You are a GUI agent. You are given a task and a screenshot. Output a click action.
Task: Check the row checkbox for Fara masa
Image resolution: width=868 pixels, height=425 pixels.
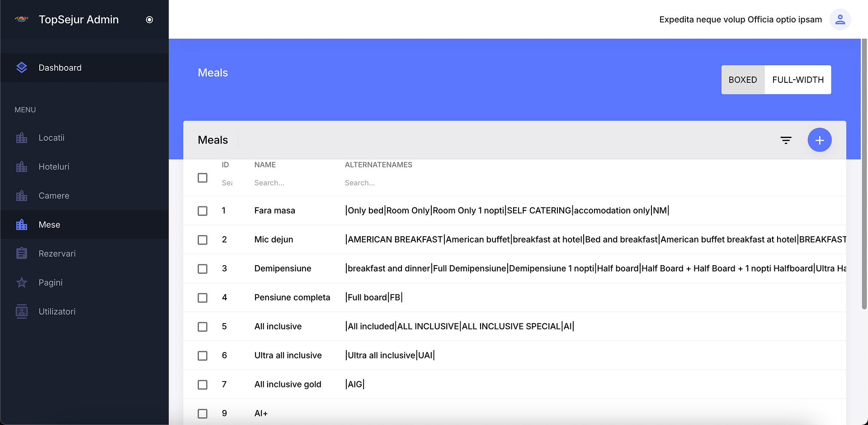click(x=202, y=211)
